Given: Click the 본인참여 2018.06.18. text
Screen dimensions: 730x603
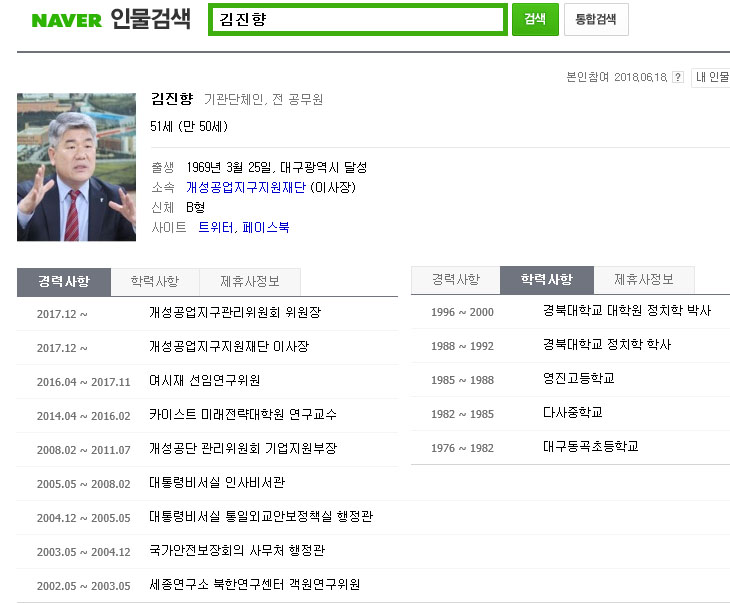Looking at the screenshot, I should (x=617, y=77).
